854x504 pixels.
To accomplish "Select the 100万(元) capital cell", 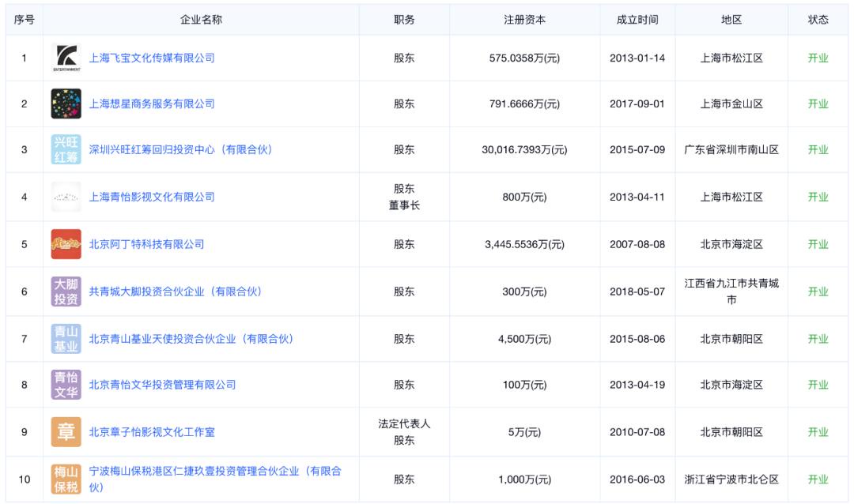I will click(x=524, y=385).
